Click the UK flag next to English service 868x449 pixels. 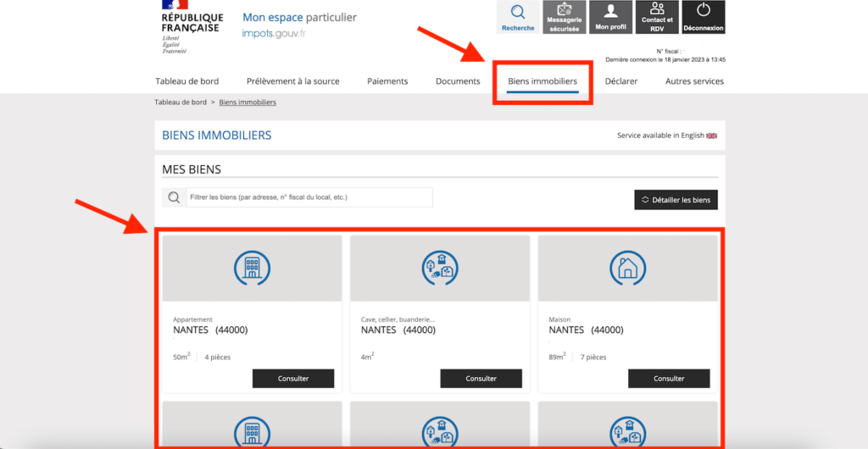tap(712, 136)
